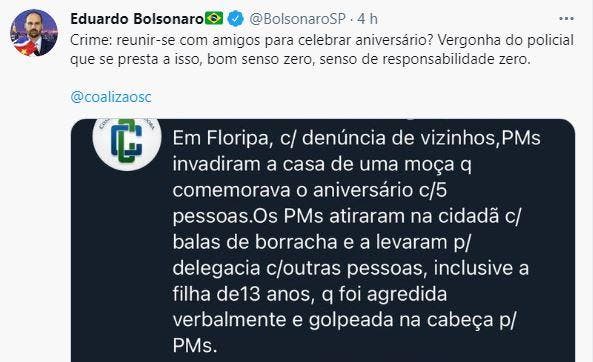Visit the @coalizaosc mention

[111, 97]
